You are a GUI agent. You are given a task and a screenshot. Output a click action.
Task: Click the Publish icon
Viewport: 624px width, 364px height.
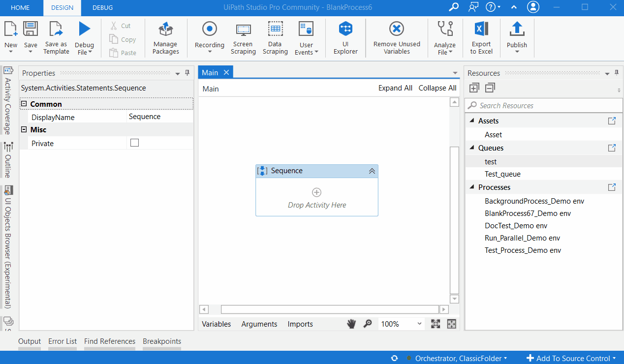tap(517, 29)
